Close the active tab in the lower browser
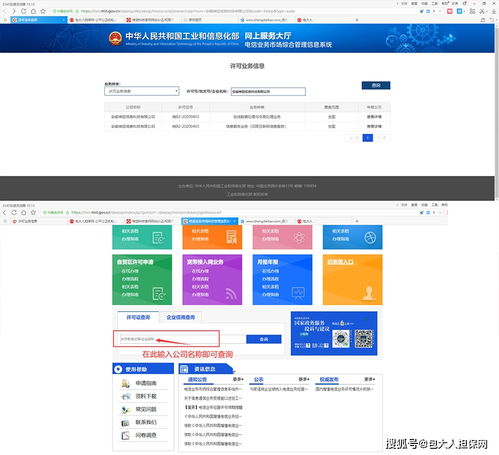Screen dimensions: 499x455 [x=234, y=221]
